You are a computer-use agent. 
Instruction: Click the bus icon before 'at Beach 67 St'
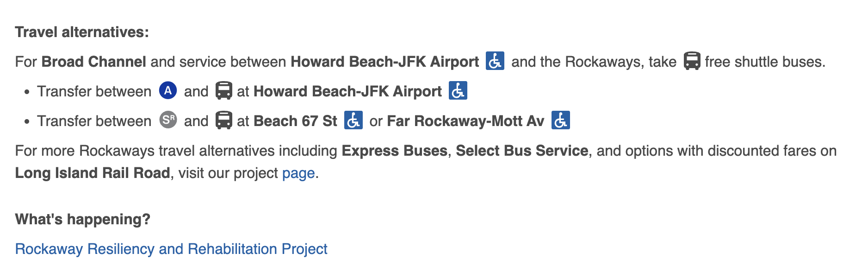tap(223, 120)
